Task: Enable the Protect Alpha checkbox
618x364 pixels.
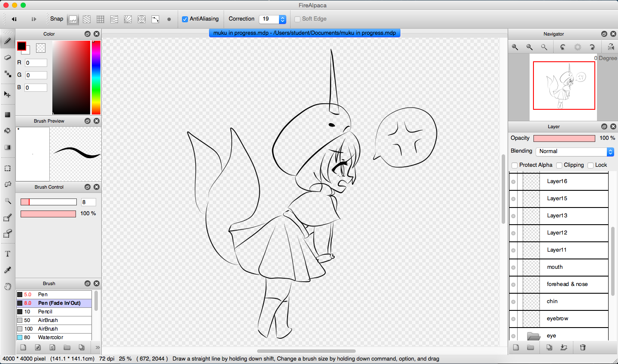Action: pyautogui.click(x=515, y=165)
